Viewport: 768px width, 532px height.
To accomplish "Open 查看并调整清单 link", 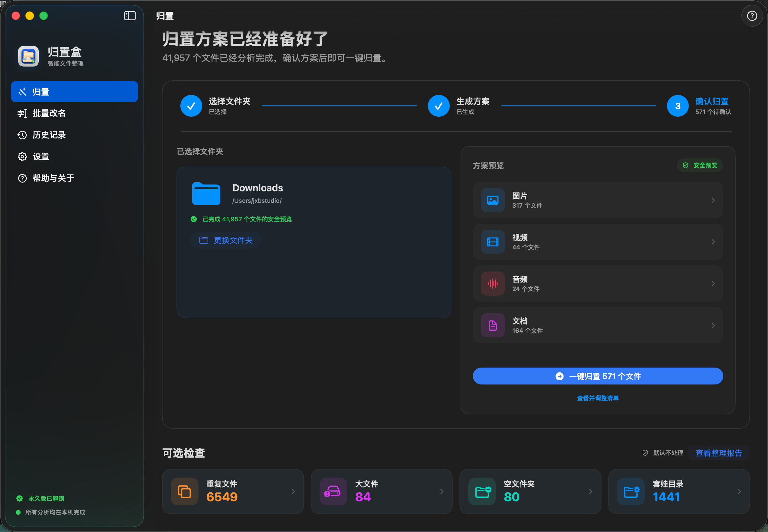I will [598, 398].
